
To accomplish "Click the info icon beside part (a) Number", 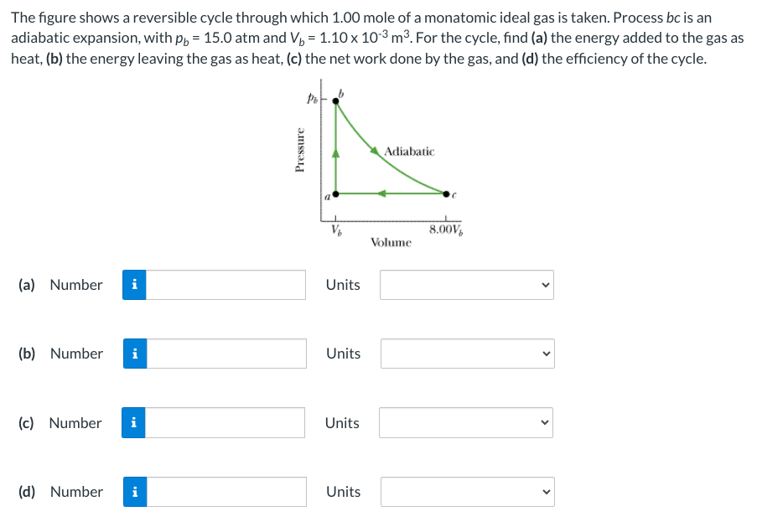I will (x=134, y=285).
